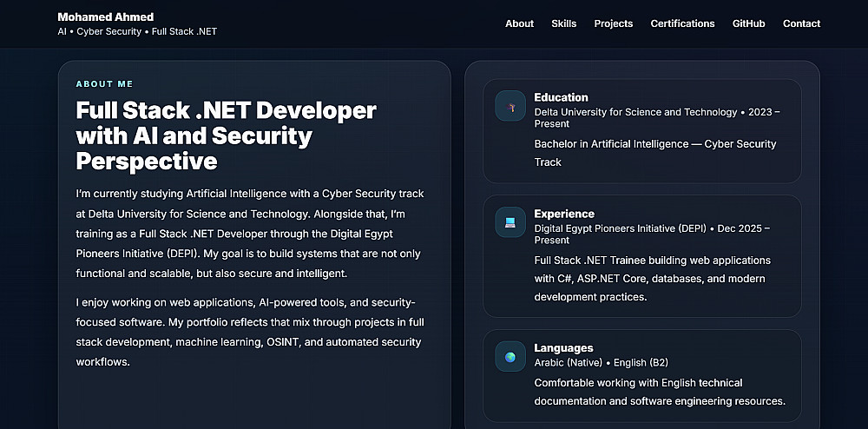This screenshot has height=429, width=868.
Task: Click the Arabic (Native) • English (B2) text
Action: pos(601,362)
